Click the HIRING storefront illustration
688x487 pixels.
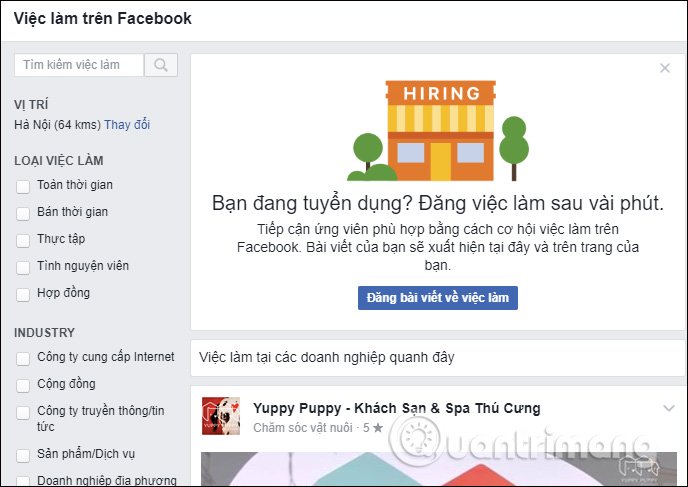click(x=438, y=130)
